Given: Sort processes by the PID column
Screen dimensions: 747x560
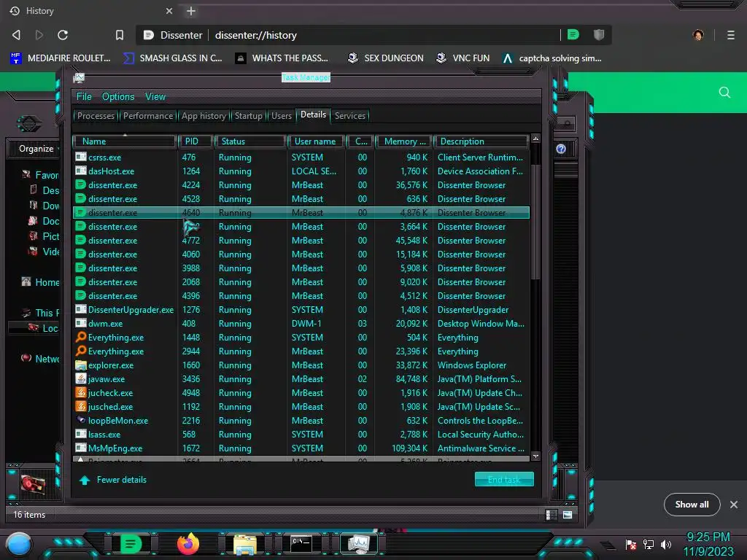Looking at the screenshot, I should pos(196,141).
